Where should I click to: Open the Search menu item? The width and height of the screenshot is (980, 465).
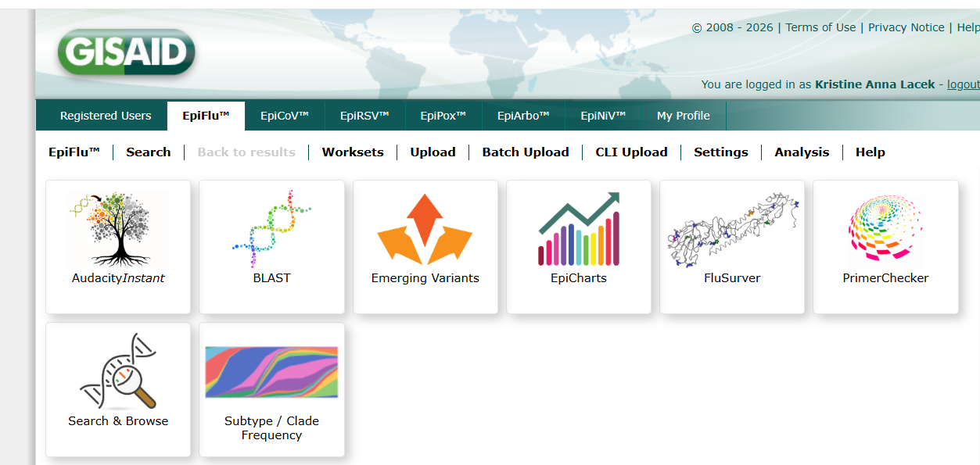tap(148, 152)
